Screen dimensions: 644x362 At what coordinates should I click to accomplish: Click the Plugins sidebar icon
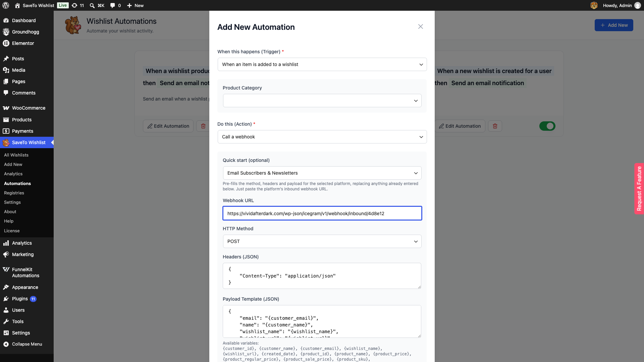pos(6,299)
